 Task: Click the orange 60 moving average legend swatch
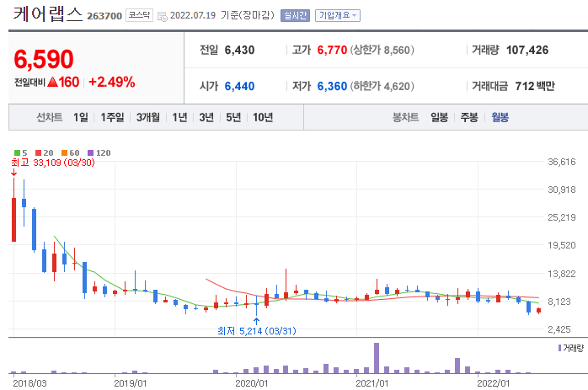tap(64, 152)
